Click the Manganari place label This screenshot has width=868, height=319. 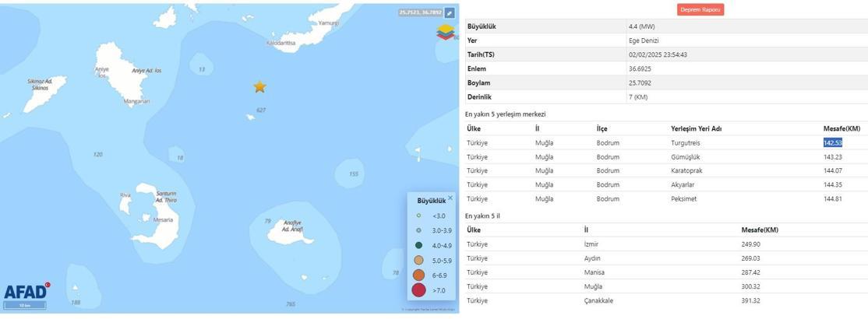[x=136, y=101]
